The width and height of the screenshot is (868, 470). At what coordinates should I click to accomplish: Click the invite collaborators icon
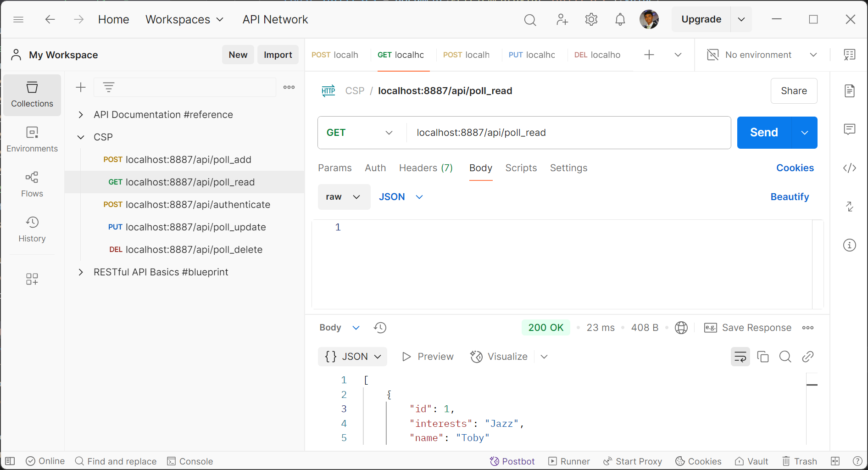coord(562,19)
